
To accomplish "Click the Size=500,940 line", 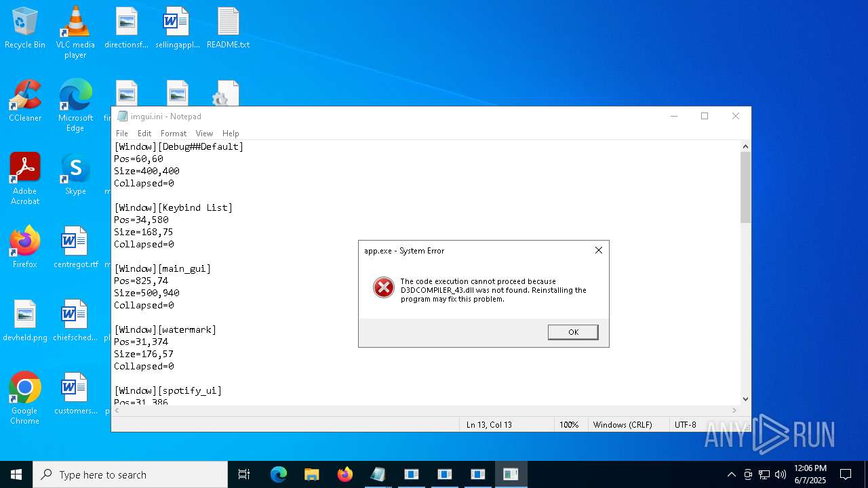I will tap(146, 293).
